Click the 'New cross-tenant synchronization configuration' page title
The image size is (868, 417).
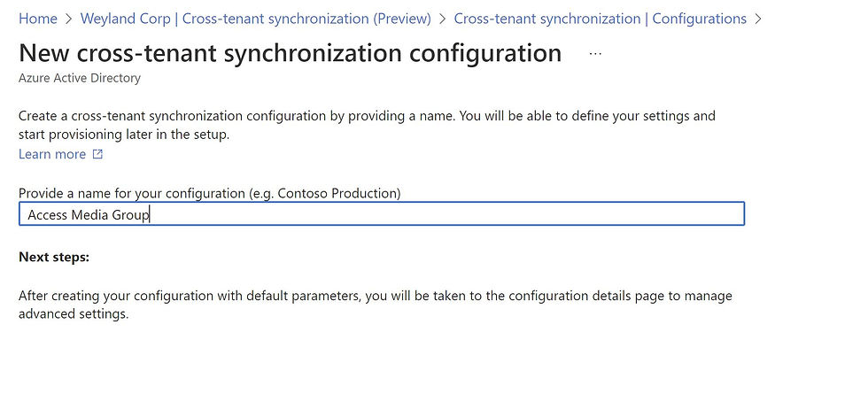[291, 53]
